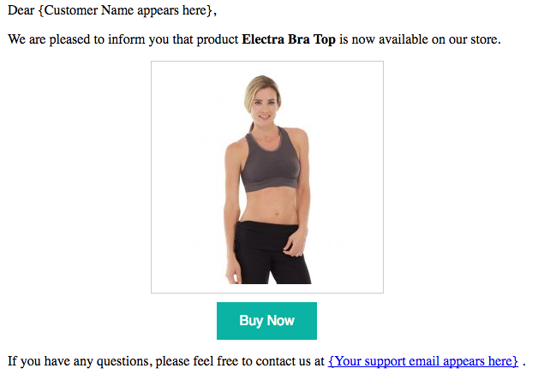Click the word Now on the teal button

click(x=281, y=321)
